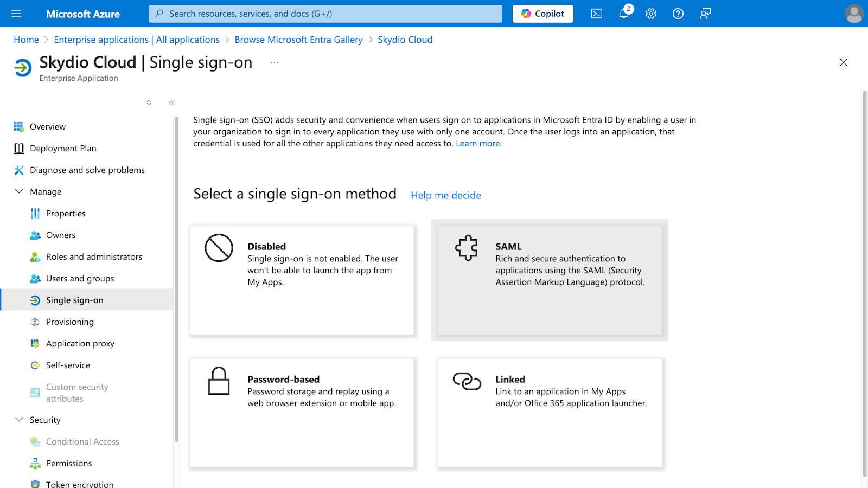Open Permissions menu item
The width and height of the screenshot is (868, 488).
point(87,463)
